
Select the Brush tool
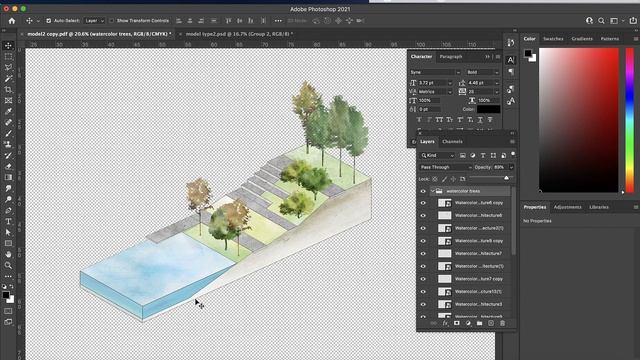pos(8,133)
